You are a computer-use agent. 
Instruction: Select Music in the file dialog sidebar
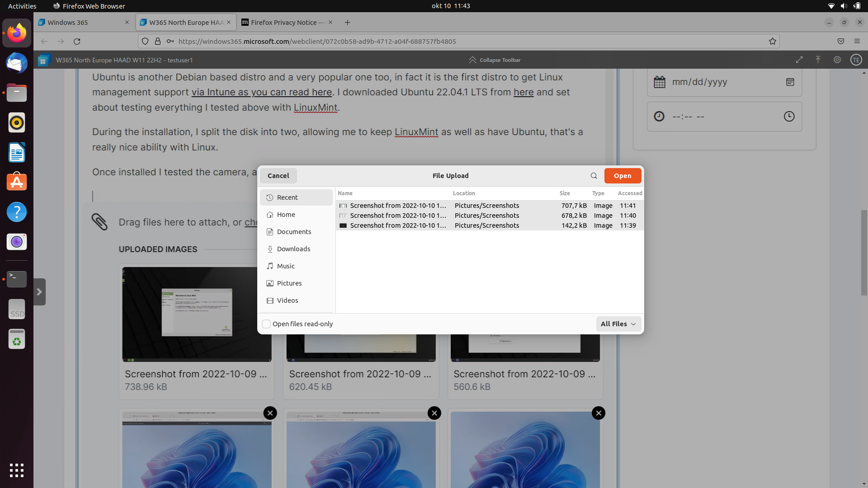296,266
